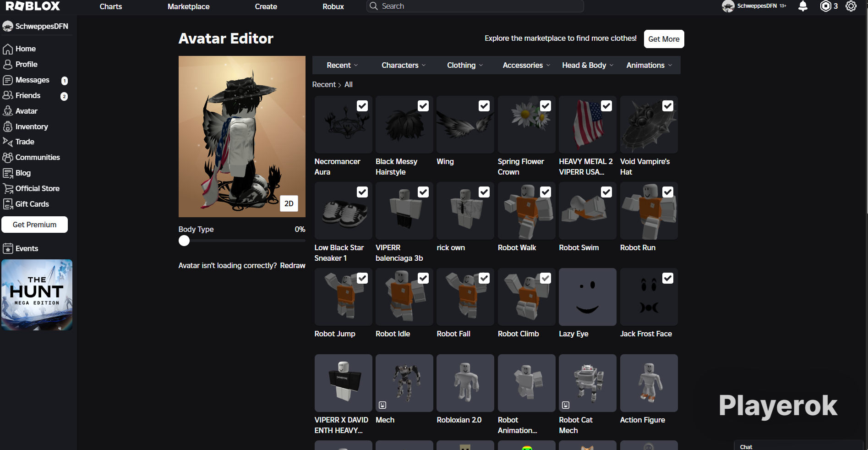This screenshot has width=868, height=450.
Task: Click the Gift Cards sidebar icon
Action: pyautogui.click(x=8, y=204)
